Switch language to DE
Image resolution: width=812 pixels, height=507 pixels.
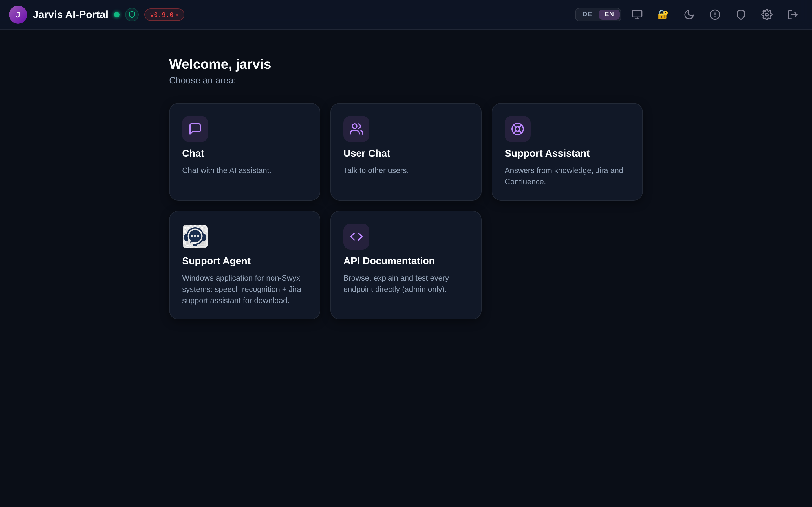coord(587,14)
